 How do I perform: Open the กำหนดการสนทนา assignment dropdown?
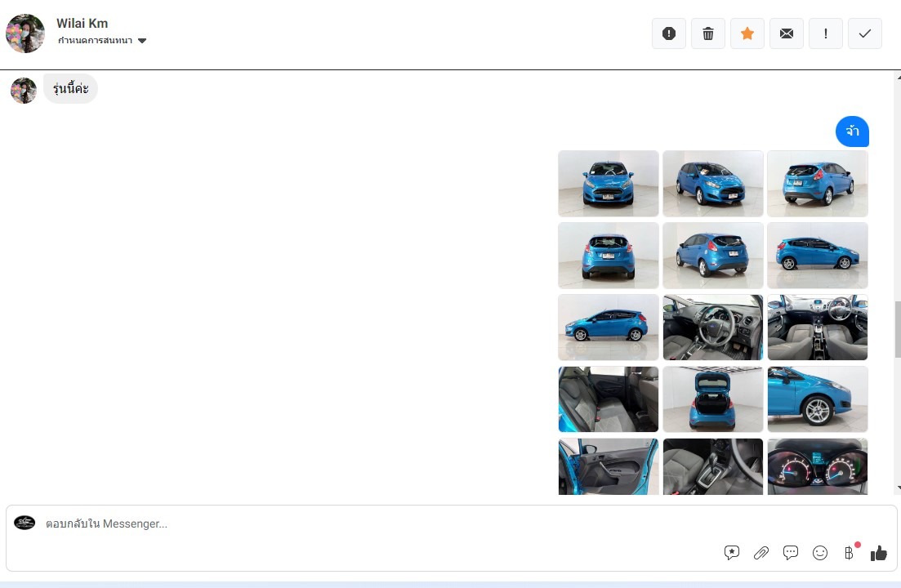(102, 40)
